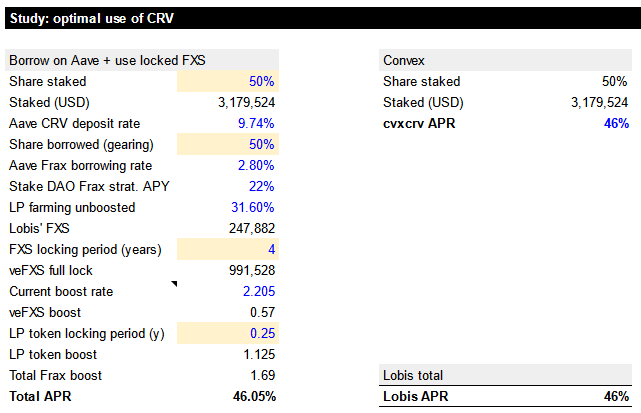Viewport: 641px width, 413px height.
Task: Select the 2.80% borrowing rate cell
Action: [256, 166]
